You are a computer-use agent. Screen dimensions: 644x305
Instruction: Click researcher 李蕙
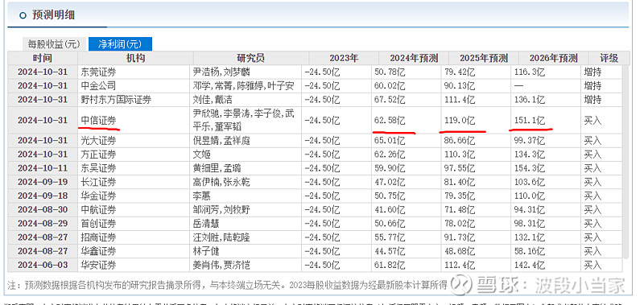click(202, 196)
